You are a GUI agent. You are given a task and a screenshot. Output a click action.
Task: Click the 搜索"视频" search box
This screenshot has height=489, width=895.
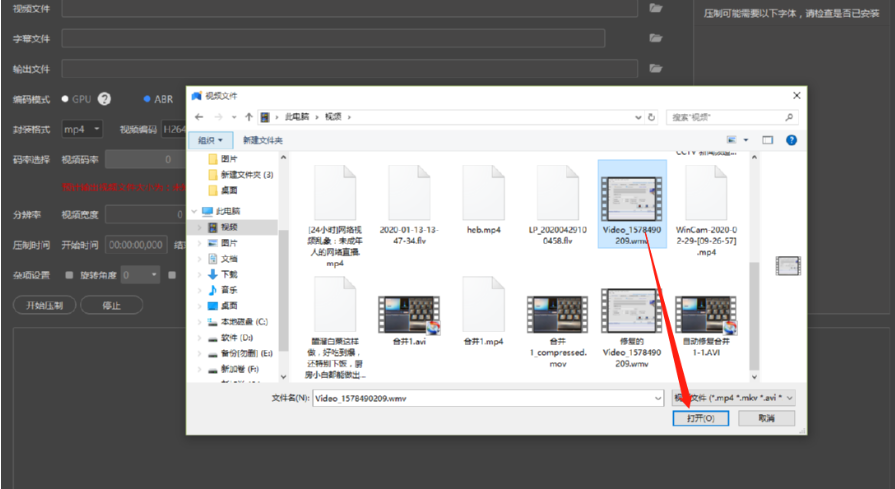[732, 117]
